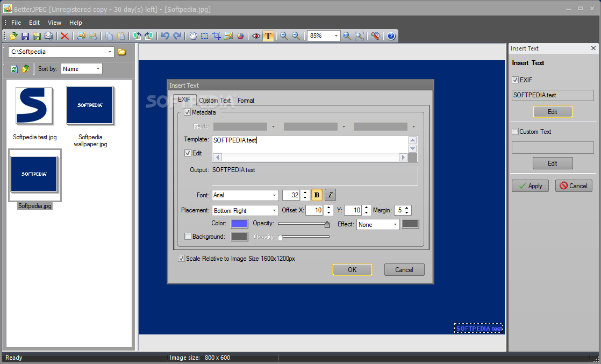Open the 85% zoom level dropdown
The height and width of the screenshot is (364, 601).
(336, 36)
